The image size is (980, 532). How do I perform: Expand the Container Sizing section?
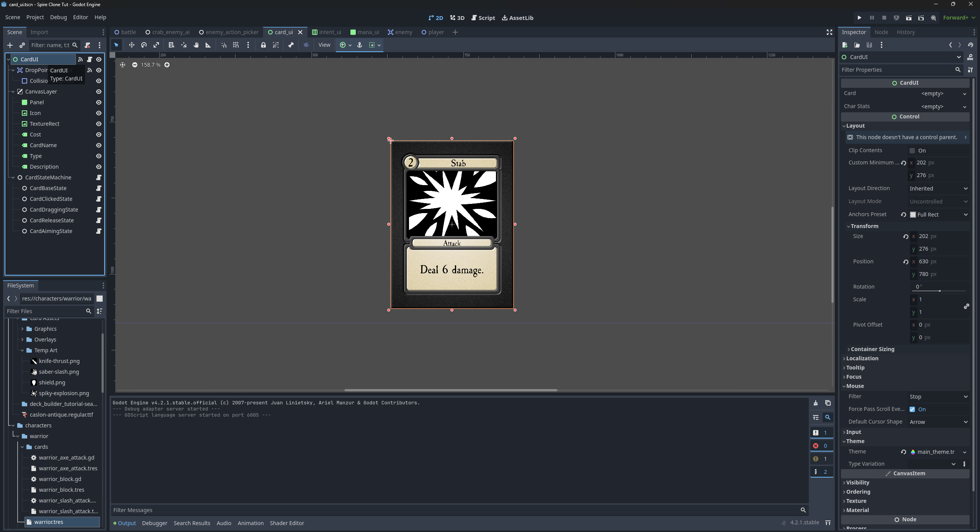872,349
